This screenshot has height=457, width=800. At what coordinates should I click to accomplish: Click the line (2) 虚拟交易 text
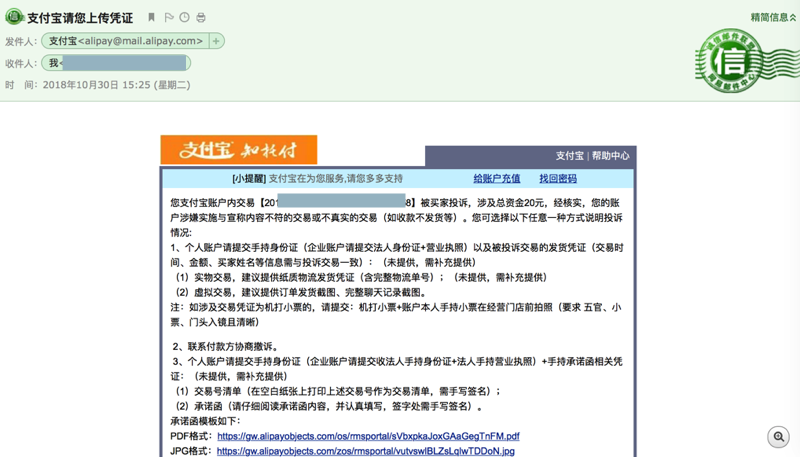pos(301,292)
